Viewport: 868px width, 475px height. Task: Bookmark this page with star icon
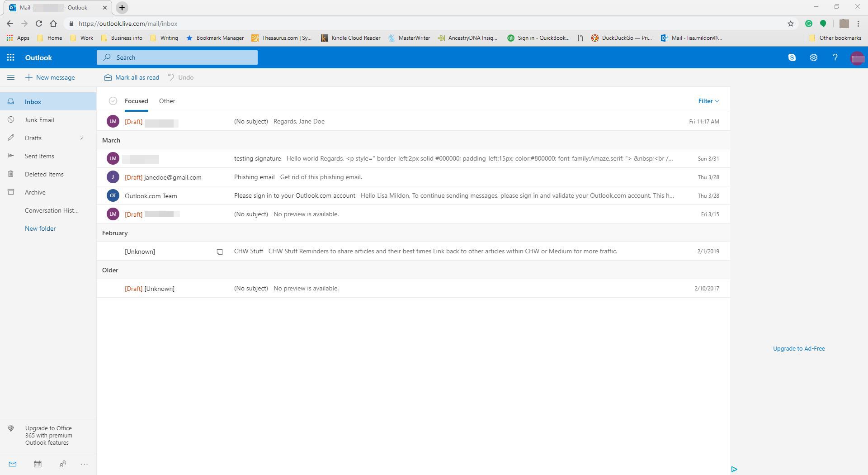790,24
